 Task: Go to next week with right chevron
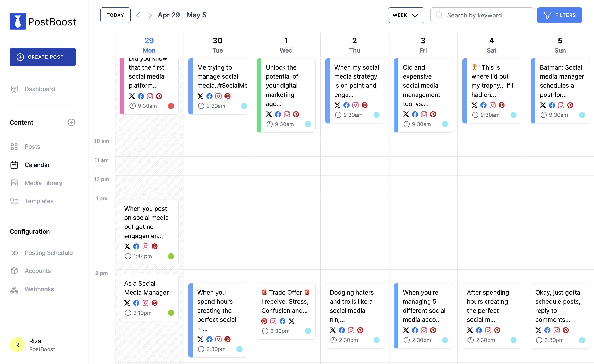click(x=150, y=15)
